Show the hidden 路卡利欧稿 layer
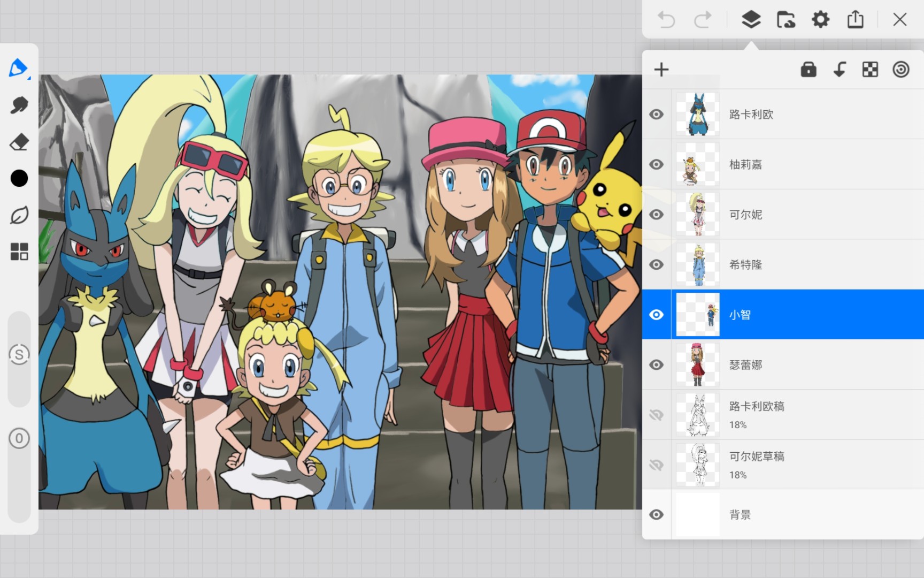 click(x=657, y=415)
